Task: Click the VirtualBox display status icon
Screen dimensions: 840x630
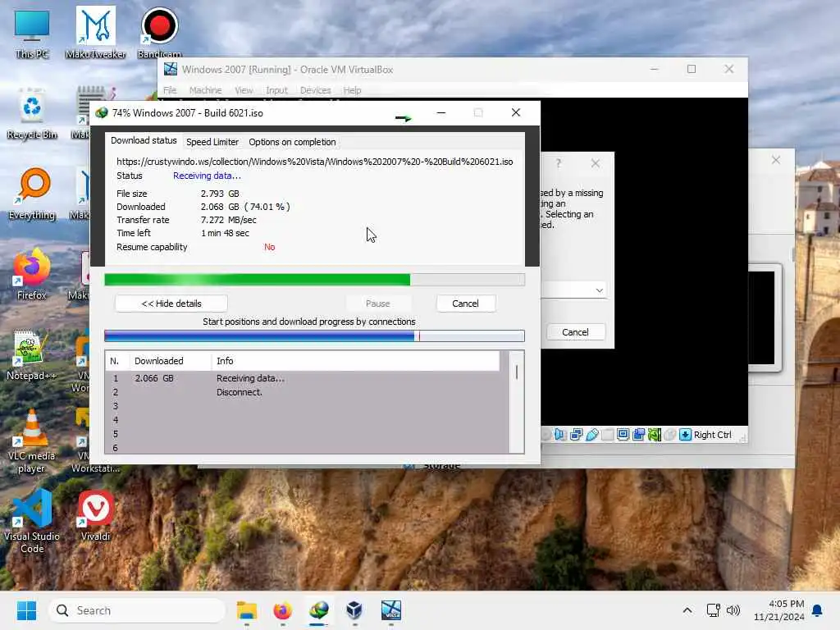Action: (623, 435)
